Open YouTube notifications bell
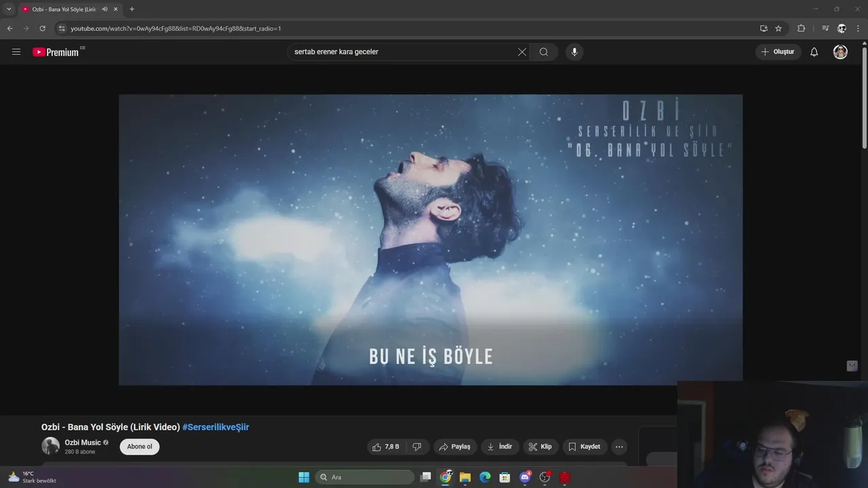The image size is (868, 488). point(814,52)
